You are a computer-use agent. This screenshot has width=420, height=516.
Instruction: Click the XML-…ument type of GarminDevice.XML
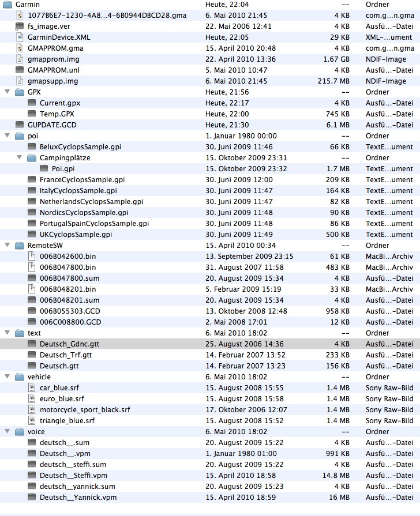pos(389,37)
